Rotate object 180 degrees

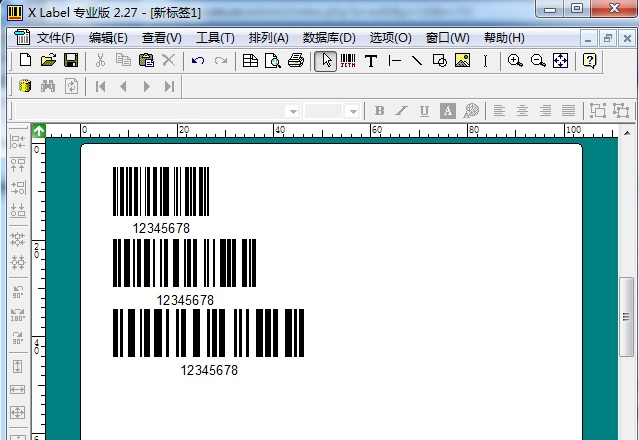click(x=18, y=315)
